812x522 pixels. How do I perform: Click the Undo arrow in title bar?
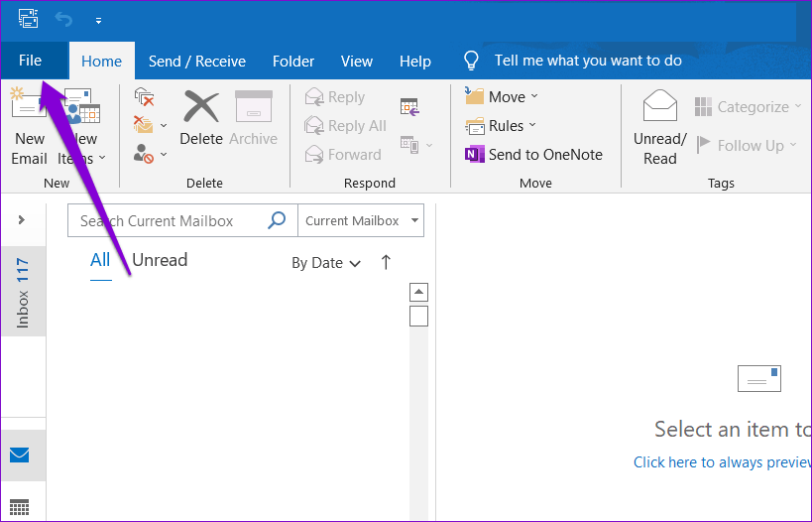pos(64,19)
